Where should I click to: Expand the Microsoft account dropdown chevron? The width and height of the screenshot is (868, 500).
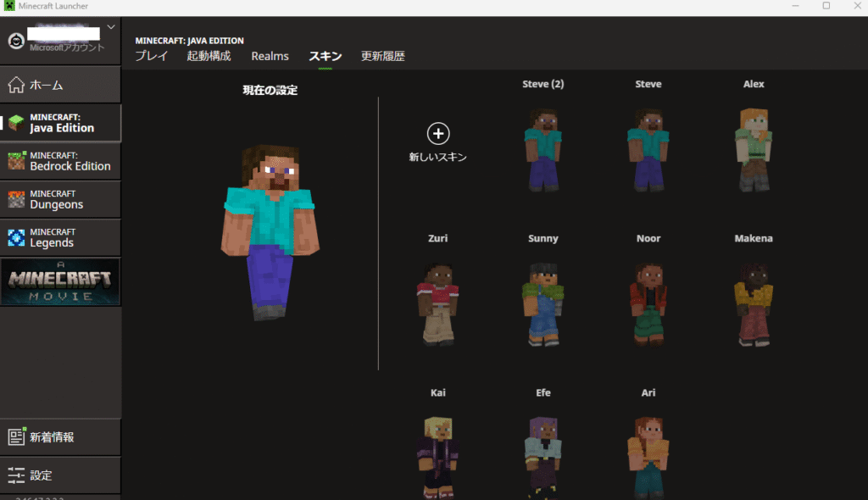[111, 26]
